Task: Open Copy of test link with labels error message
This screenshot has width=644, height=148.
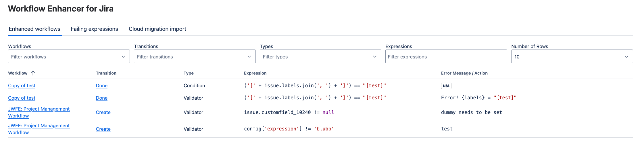Action: (x=22, y=98)
